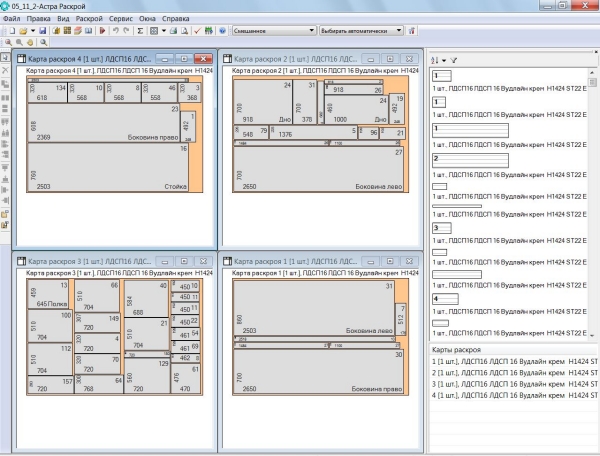Run cutting with the red play icon

point(102,31)
